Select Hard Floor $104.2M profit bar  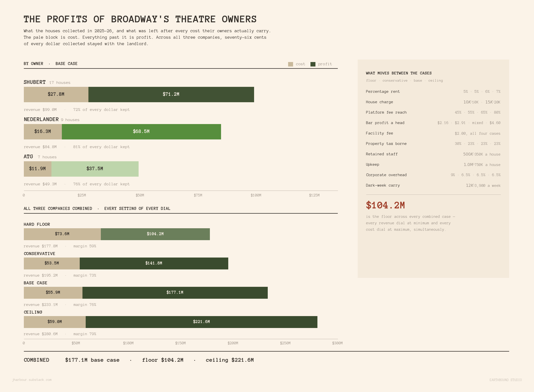coord(155,234)
